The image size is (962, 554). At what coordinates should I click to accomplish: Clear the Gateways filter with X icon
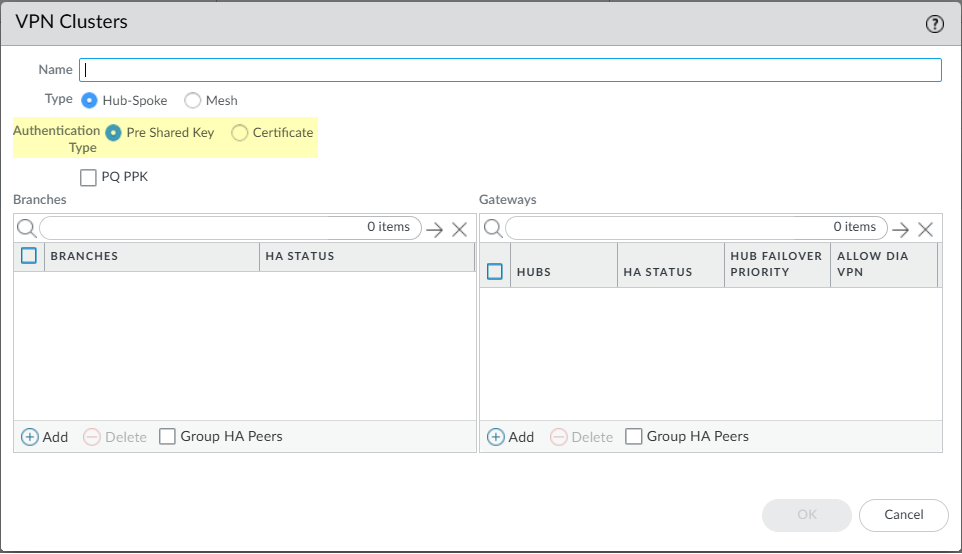coord(925,229)
